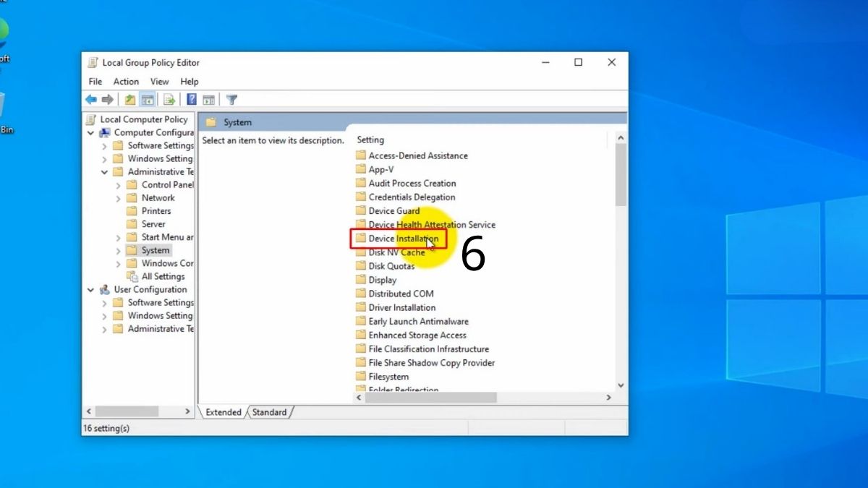Open the Action menu

(126, 82)
